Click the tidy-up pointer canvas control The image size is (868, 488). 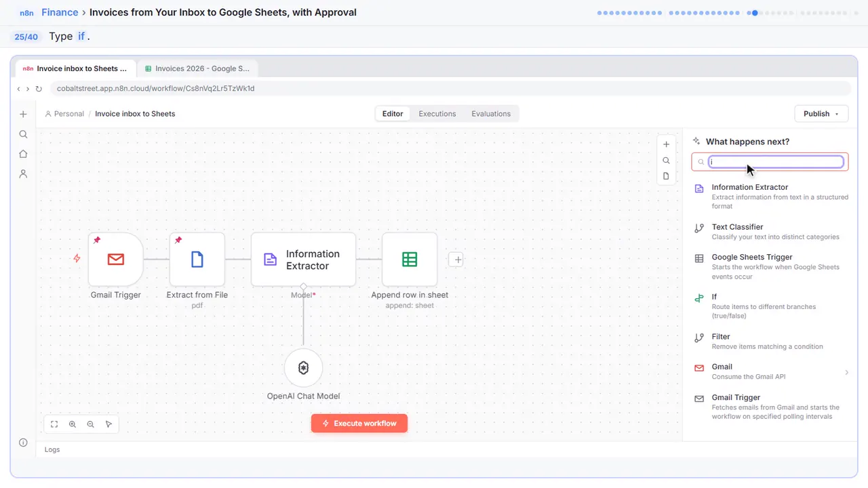point(108,424)
